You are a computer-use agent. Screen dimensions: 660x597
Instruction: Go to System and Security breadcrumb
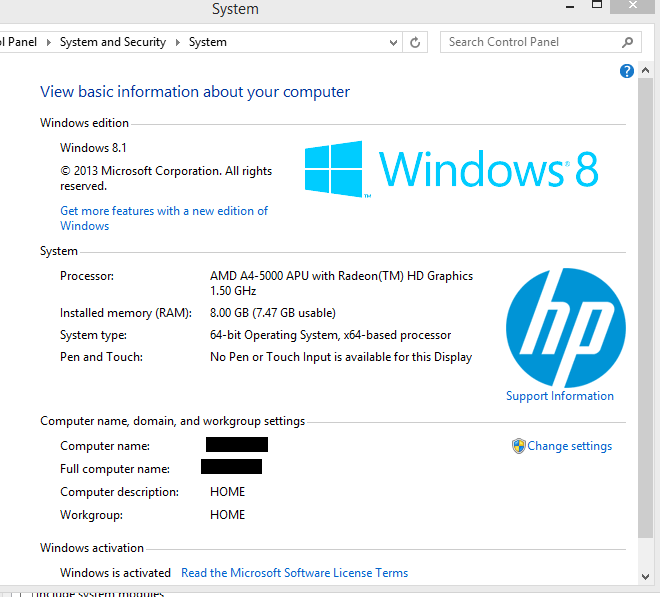tap(112, 42)
